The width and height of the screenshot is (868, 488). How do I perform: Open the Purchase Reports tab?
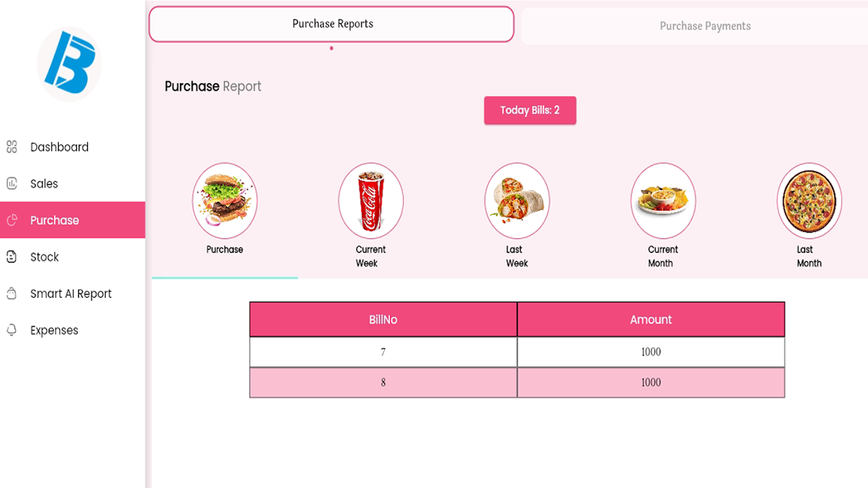[332, 24]
